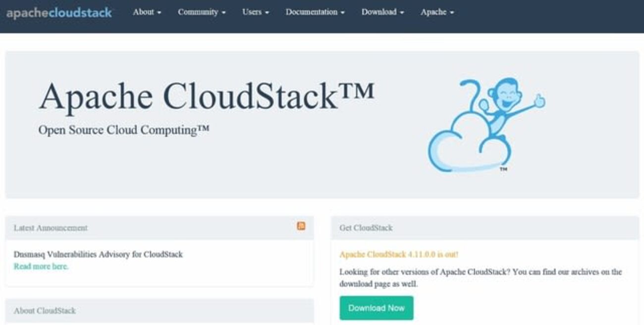644x325 pixels.
Task: Click the Apache CloudStack™ main heading
Action: 208,95
